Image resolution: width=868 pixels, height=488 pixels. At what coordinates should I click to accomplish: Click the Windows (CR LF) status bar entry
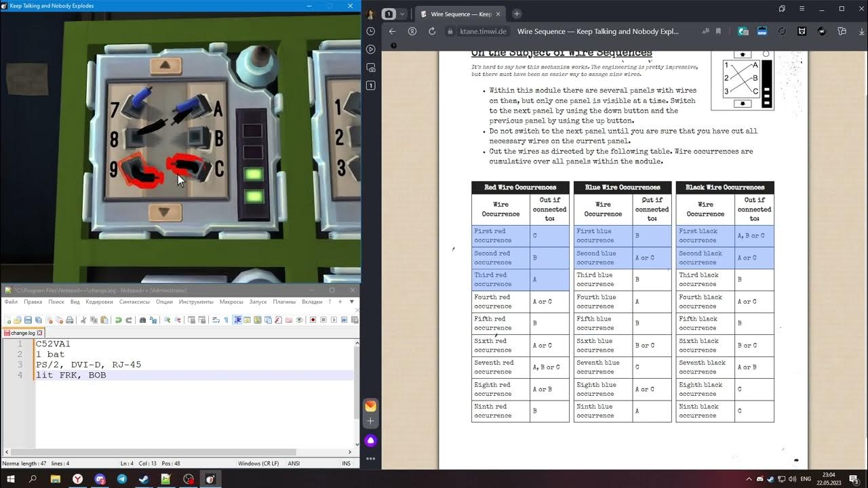click(258, 464)
